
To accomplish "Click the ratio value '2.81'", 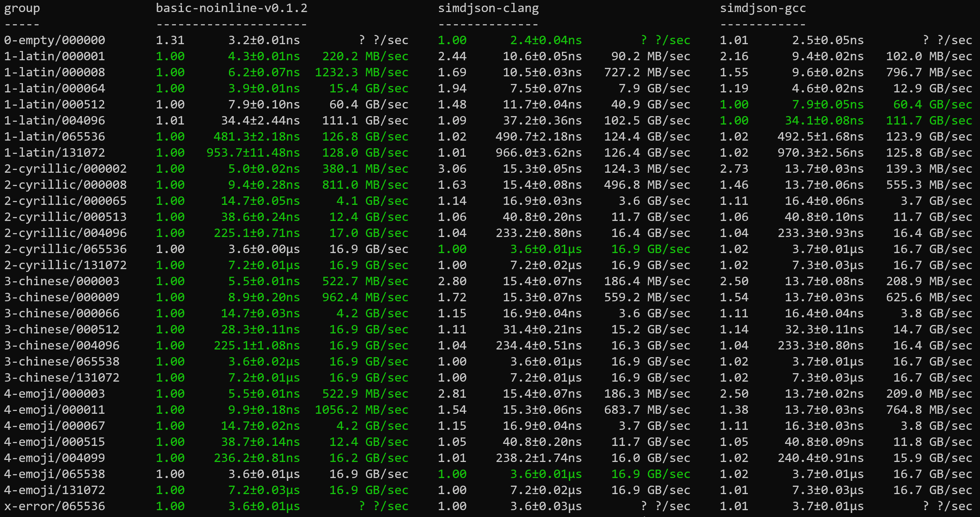I will (x=452, y=394).
